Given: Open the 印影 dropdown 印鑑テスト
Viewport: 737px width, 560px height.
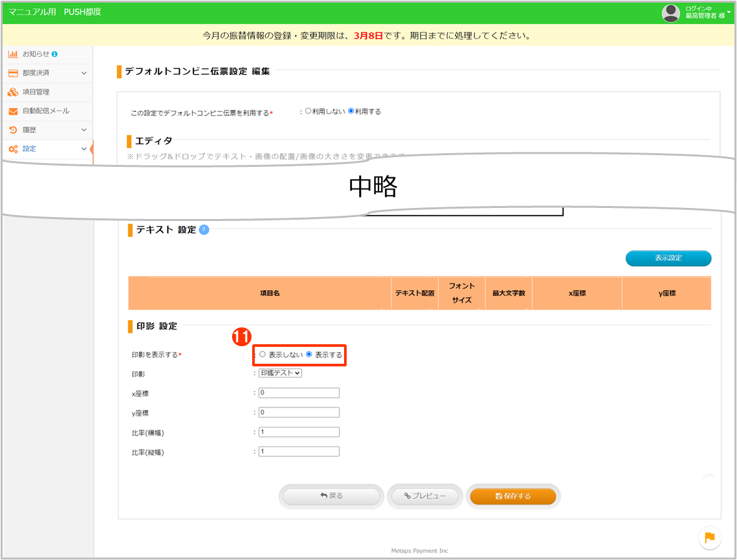Looking at the screenshot, I should coord(280,373).
